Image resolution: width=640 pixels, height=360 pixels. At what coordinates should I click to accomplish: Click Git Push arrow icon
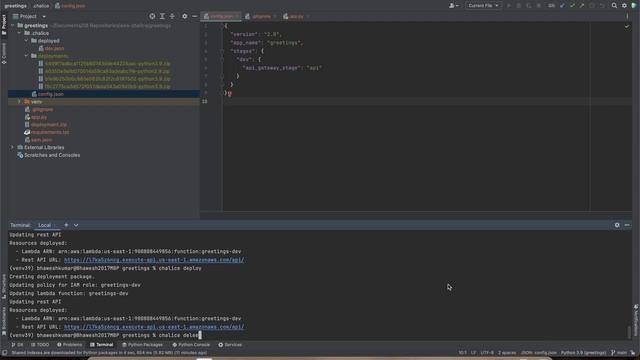582,6
